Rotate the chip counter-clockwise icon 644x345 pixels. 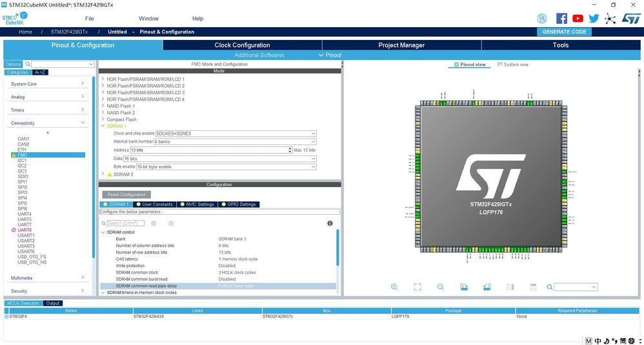(487, 287)
